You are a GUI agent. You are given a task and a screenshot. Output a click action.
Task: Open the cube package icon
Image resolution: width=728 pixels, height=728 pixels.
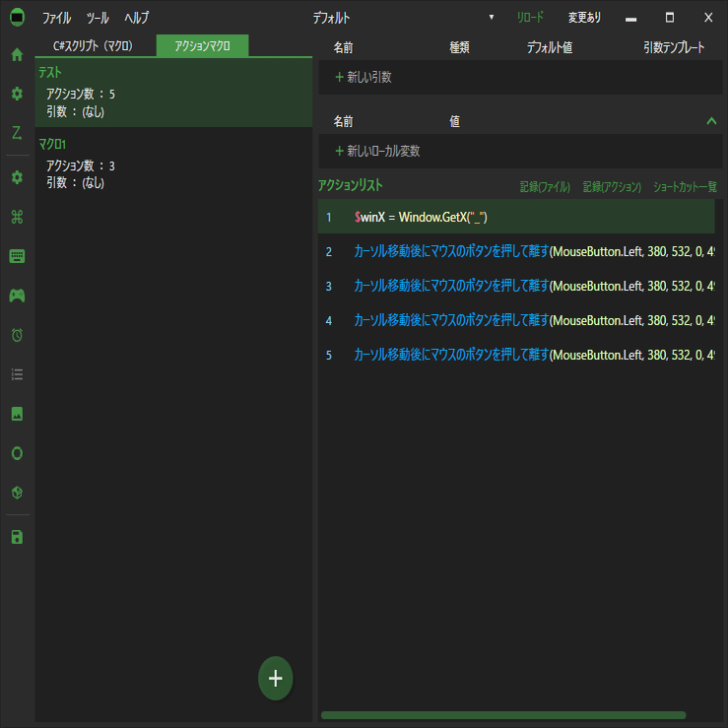pyautogui.click(x=17, y=493)
